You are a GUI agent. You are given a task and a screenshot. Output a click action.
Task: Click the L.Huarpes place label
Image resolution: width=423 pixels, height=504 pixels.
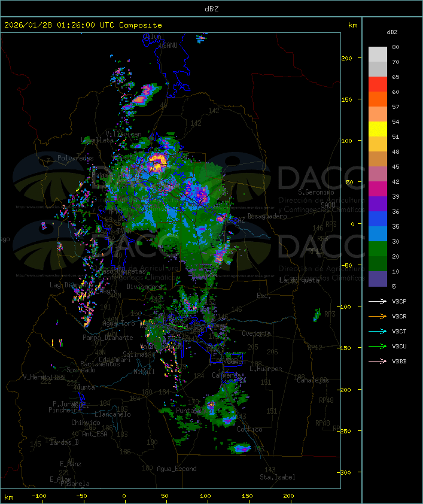[266, 369]
